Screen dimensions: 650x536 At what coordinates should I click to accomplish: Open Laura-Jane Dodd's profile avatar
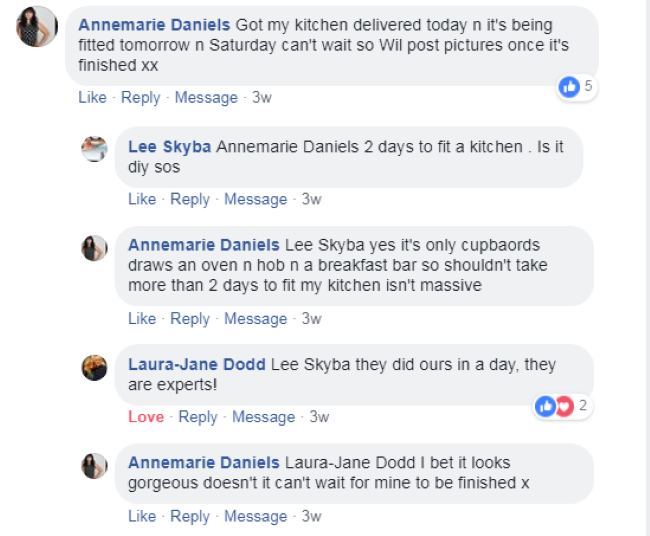[94, 367]
